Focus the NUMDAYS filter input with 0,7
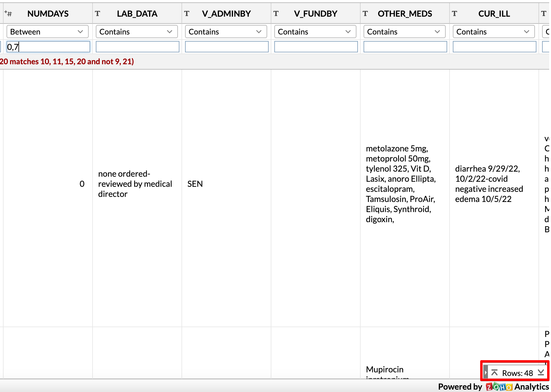 pos(48,47)
